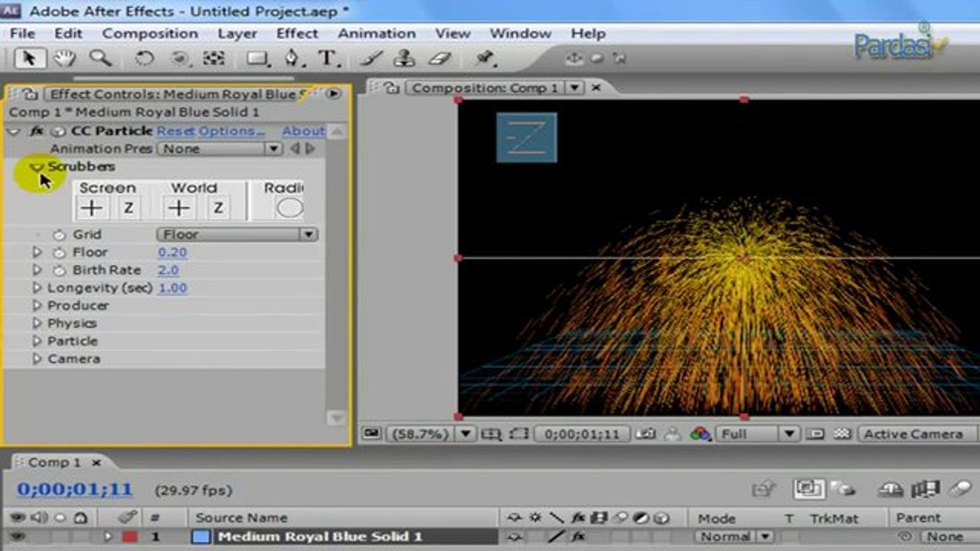Screen dimensions: 980x551
Task: Toggle the effect switch on layer 1
Action: (579, 536)
